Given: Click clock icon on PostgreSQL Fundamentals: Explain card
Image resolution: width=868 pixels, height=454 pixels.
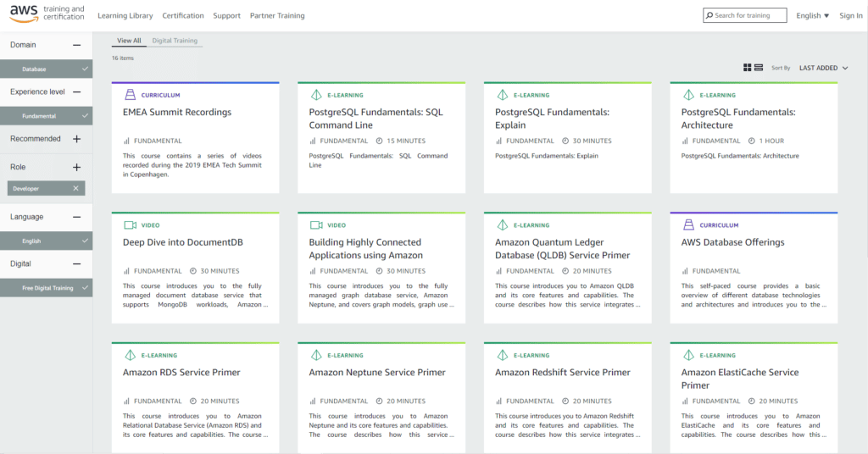Looking at the screenshot, I should [x=565, y=141].
